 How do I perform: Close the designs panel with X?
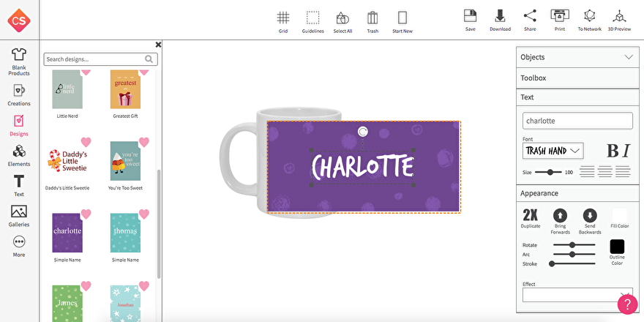pyautogui.click(x=158, y=45)
